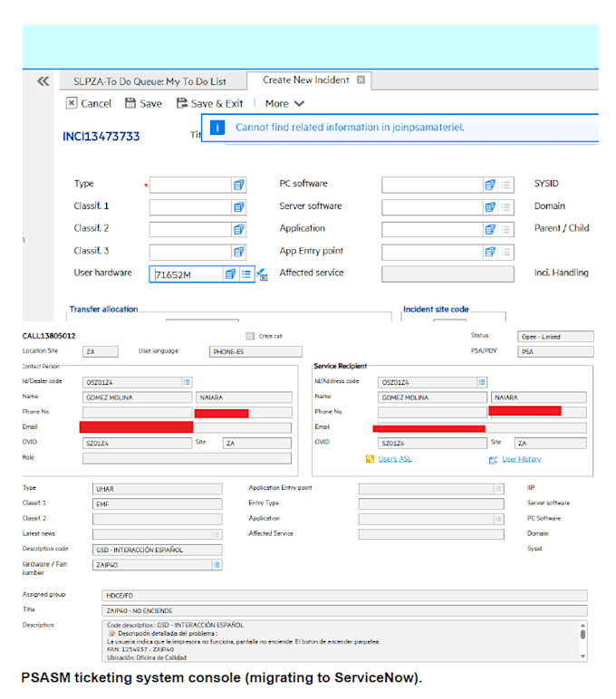Click the Affected service field in incident form
The height and width of the screenshot is (699, 616).
pos(448,274)
